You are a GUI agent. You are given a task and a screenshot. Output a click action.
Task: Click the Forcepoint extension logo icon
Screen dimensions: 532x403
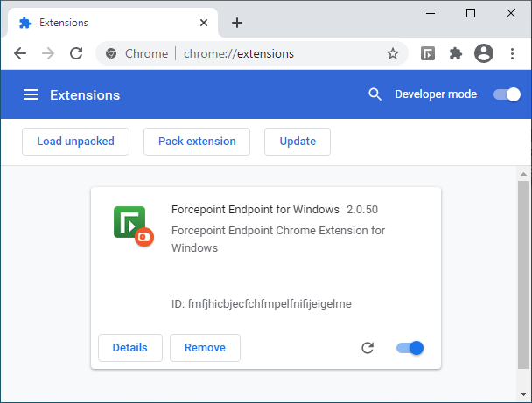131,225
